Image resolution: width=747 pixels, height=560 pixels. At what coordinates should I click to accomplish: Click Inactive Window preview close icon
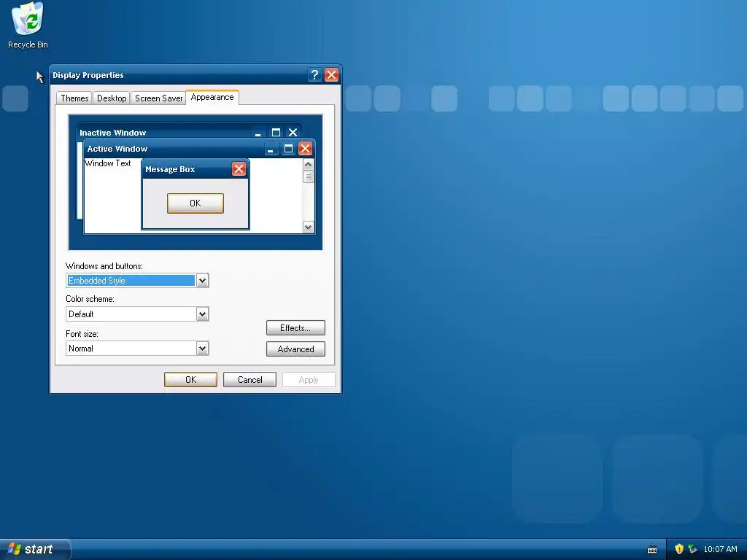pyautogui.click(x=293, y=133)
